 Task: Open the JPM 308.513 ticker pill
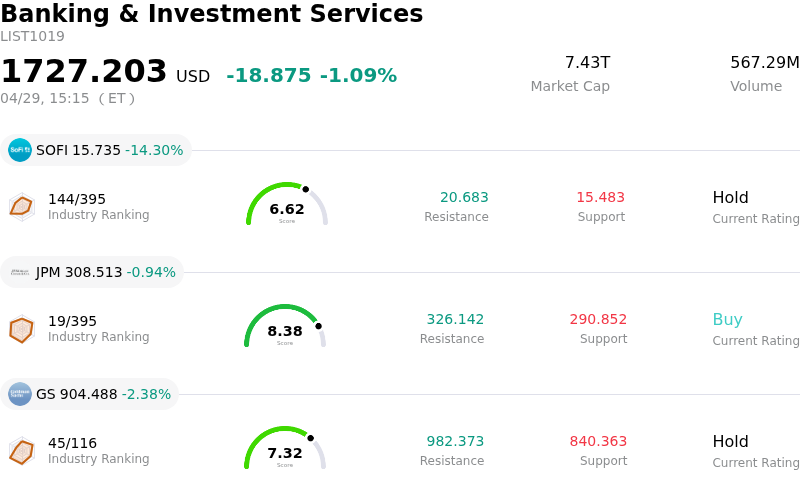(x=92, y=272)
